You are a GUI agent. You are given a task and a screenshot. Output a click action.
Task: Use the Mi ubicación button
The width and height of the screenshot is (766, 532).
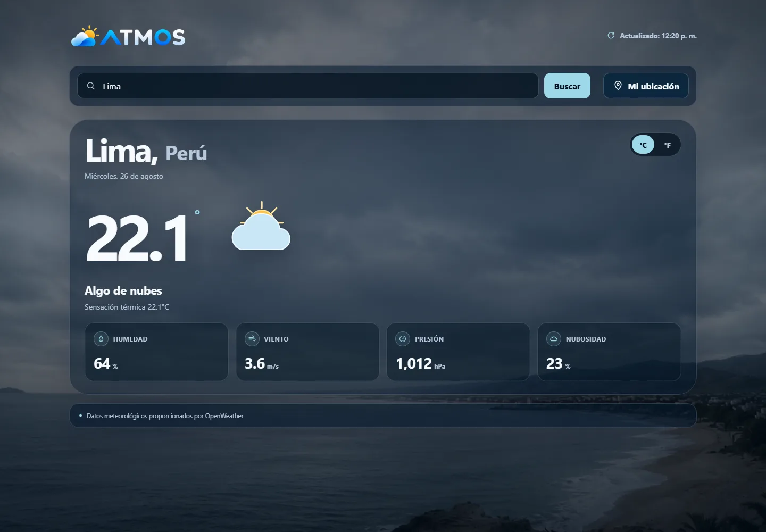(646, 86)
